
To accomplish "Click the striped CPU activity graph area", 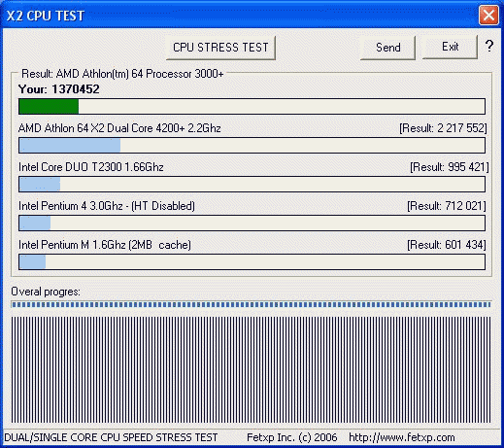I will [252, 369].
